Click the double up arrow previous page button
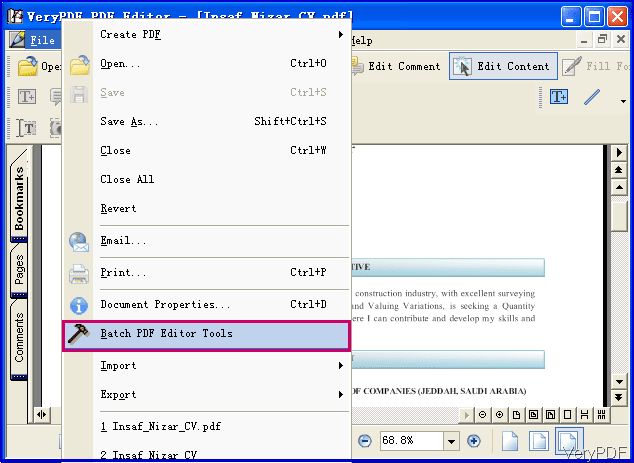The height and width of the screenshot is (463, 634). point(619,170)
